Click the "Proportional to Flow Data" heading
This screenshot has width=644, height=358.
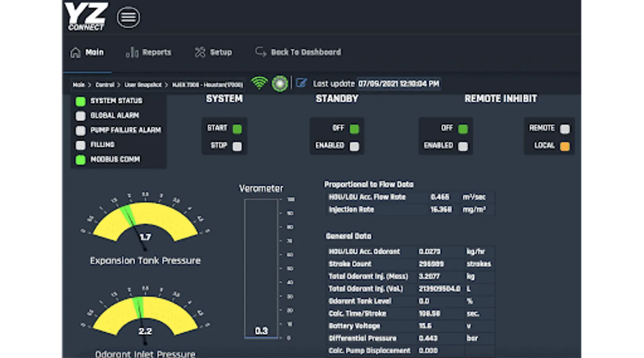click(369, 185)
